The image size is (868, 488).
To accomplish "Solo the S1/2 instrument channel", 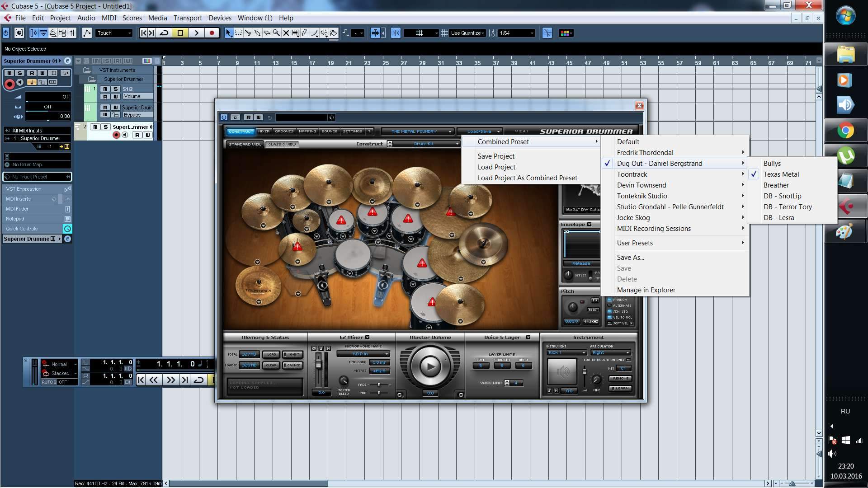I will click(x=116, y=89).
